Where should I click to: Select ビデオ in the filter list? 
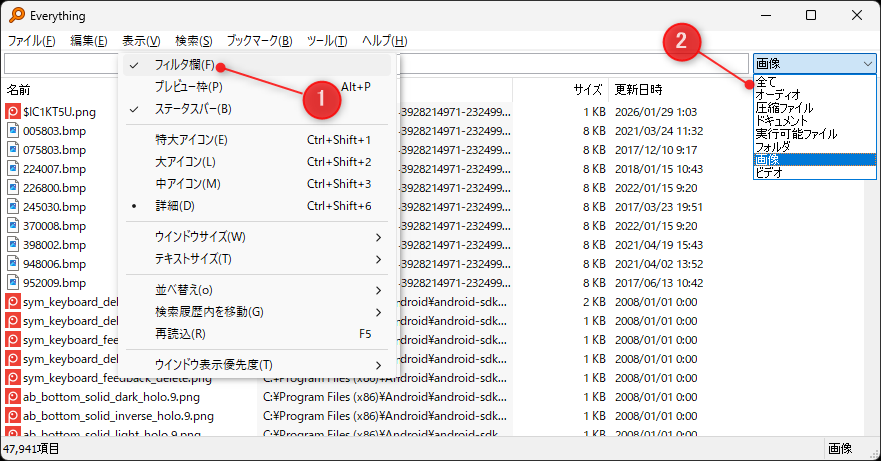(770, 172)
